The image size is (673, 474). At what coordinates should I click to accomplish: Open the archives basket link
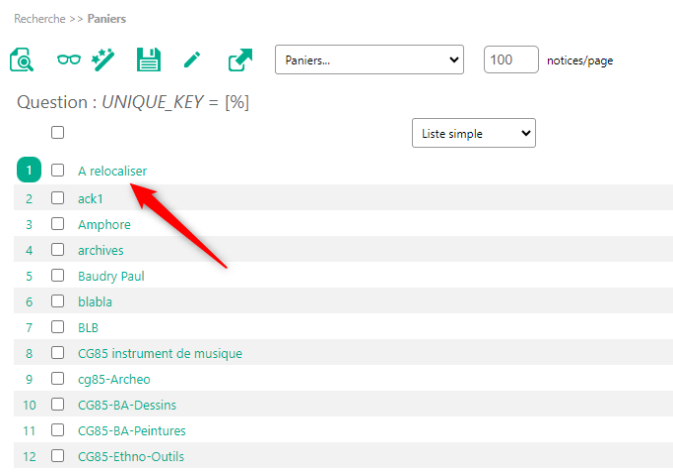[x=101, y=250]
